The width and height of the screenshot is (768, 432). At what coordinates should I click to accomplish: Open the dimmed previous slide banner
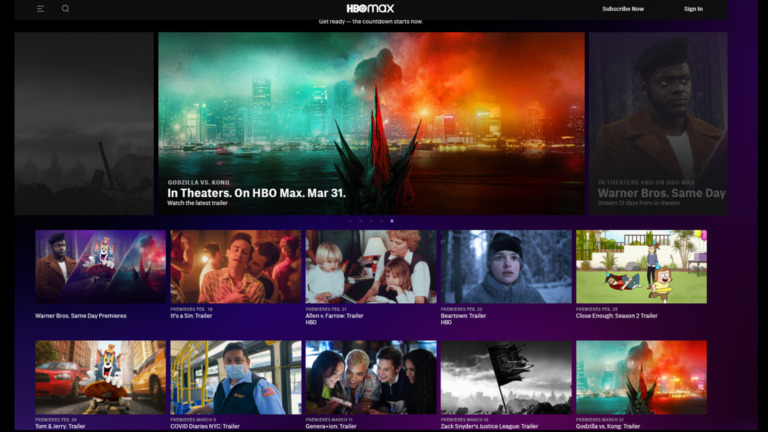click(84, 123)
